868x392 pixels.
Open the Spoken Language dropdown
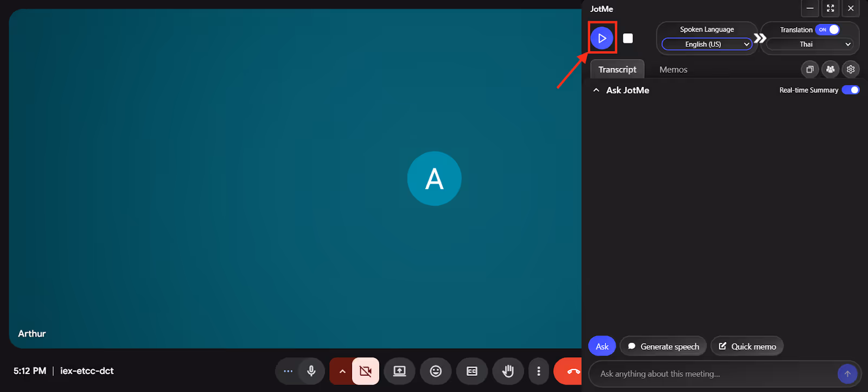[707, 45]
